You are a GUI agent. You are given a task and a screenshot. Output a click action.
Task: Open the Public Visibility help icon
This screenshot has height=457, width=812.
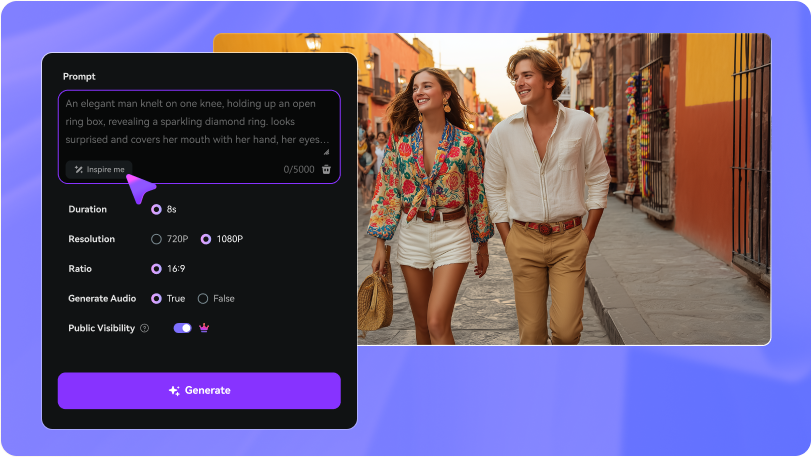point(144,328)
